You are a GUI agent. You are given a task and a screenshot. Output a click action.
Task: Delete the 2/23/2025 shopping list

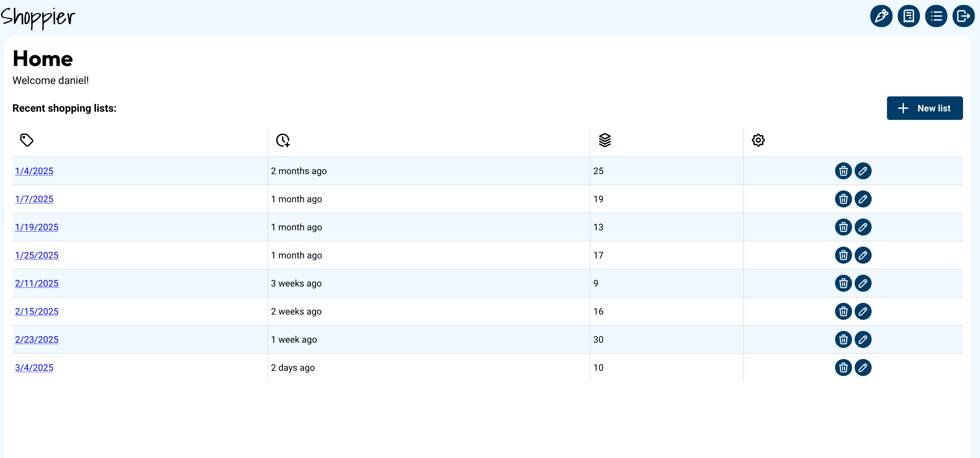pos(843,340)
